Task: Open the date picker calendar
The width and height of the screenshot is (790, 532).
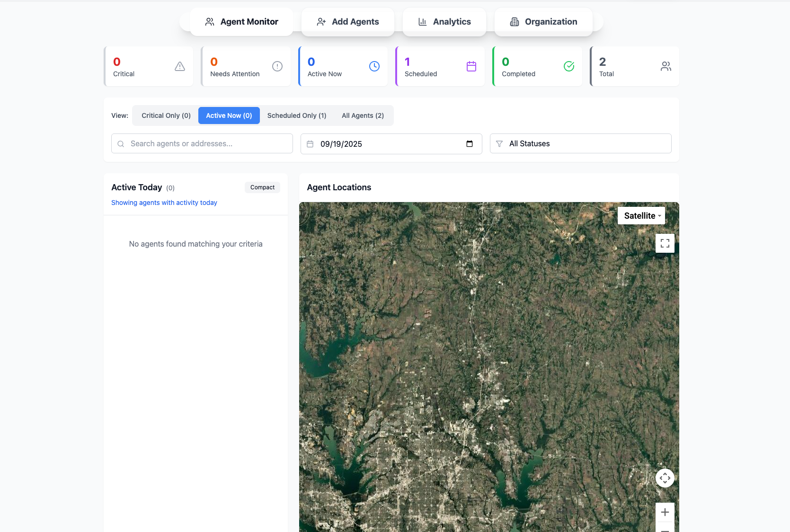Action: point(469,143)
